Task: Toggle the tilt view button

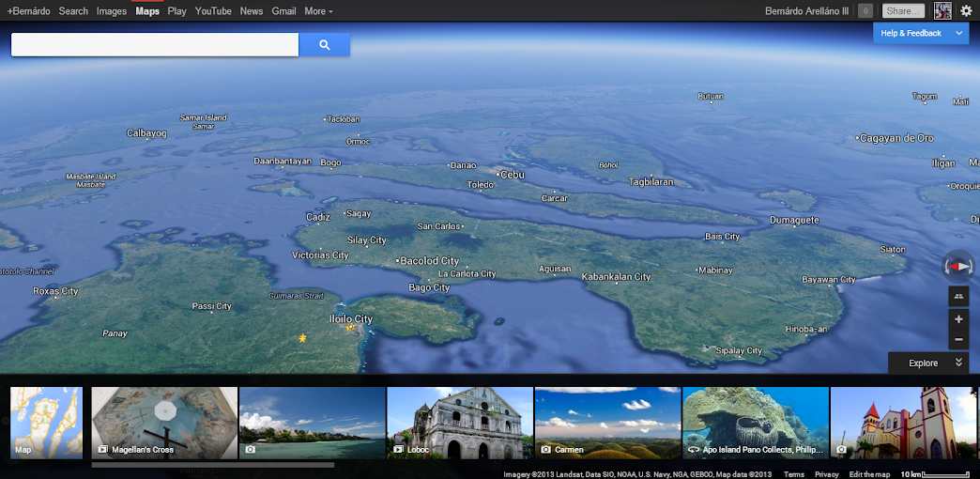Action: pyautogui.click(x=958, y=297)
